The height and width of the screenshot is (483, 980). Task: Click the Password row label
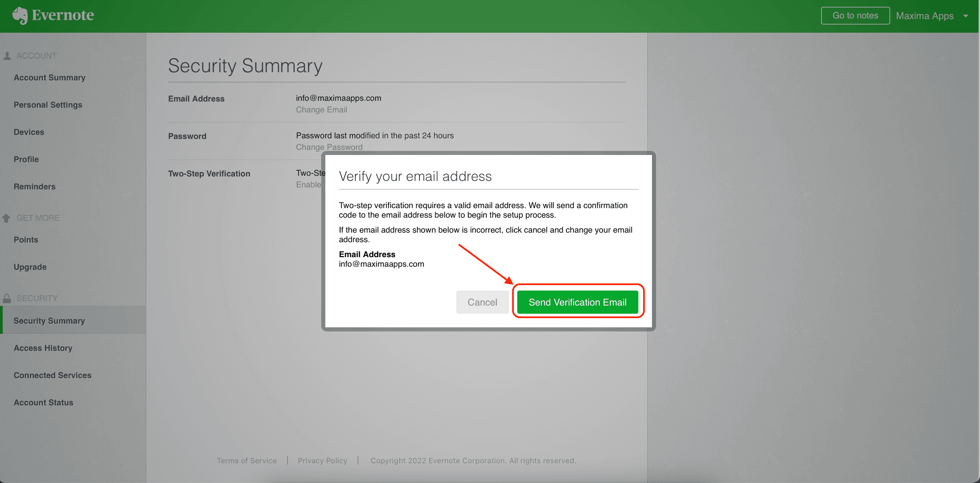[187, 136]
